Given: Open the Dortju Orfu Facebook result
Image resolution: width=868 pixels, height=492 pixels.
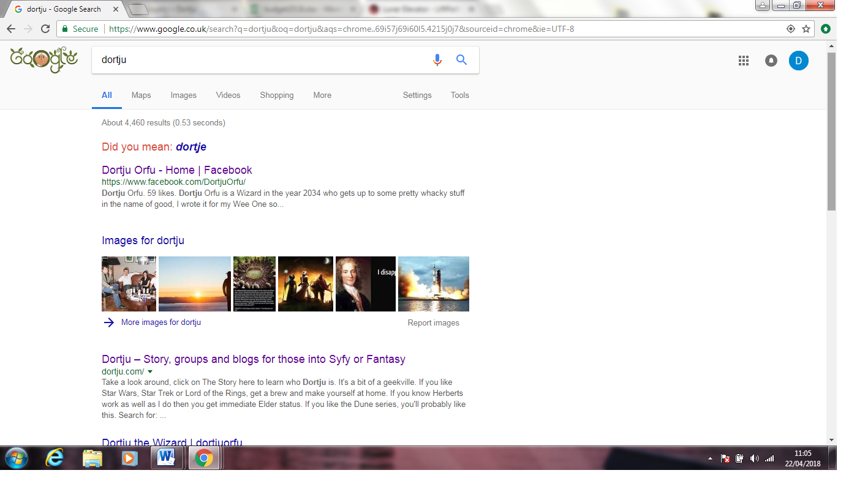Looking at the screenshot, I should pyautogui.click(x=177, y=170).
